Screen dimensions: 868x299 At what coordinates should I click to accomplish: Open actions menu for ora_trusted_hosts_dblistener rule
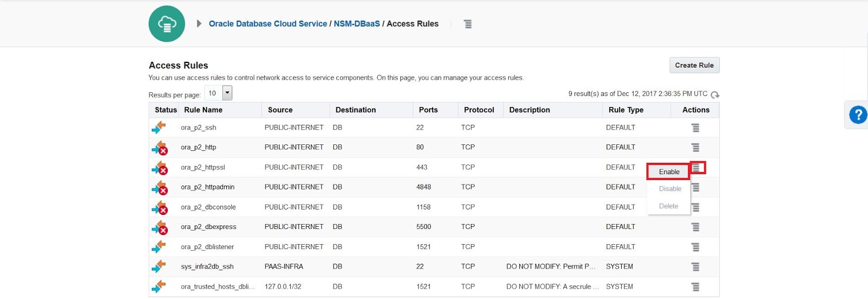pos(695,287)
